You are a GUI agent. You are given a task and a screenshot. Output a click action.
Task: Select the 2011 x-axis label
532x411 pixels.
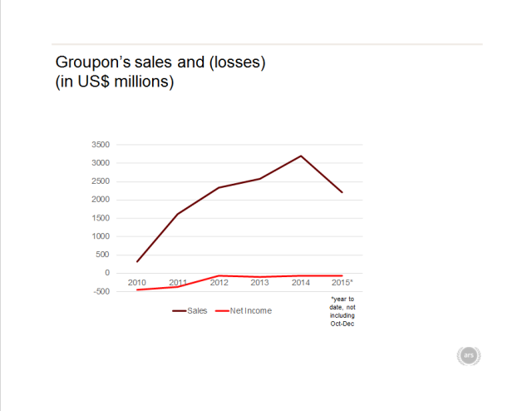[x=178, y=283]
